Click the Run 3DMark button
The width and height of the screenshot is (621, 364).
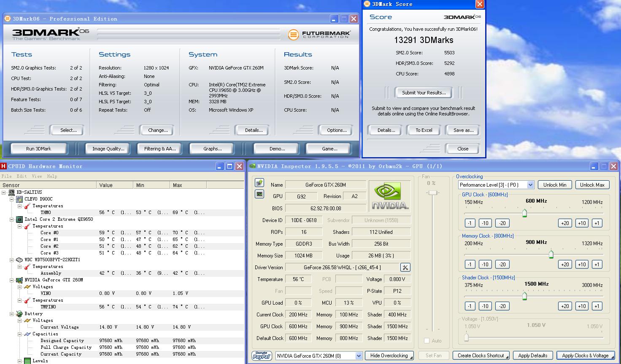pos(38,148)
